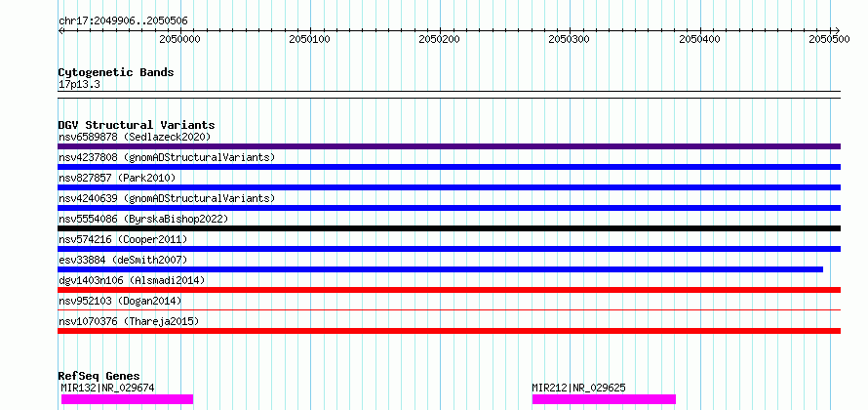Select the thin red nsv952103 line
Image resolution: width=868 pixels, height=410 pixels.
[x=449, y=310]
